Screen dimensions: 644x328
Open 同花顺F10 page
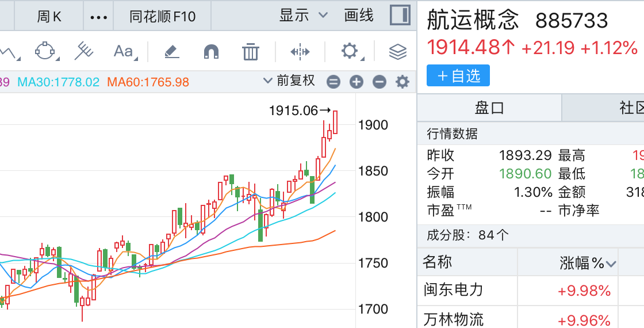(163, 17)
